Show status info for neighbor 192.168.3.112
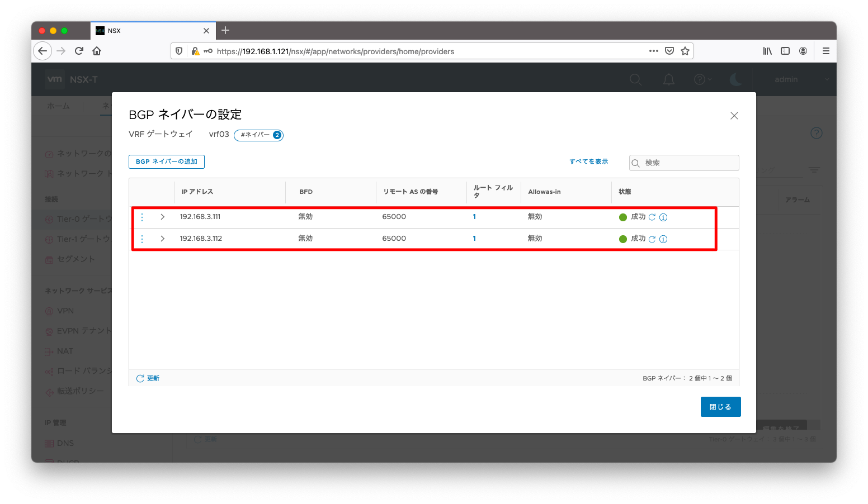Viewport: 868px width, 504px height. click(663, 239)
